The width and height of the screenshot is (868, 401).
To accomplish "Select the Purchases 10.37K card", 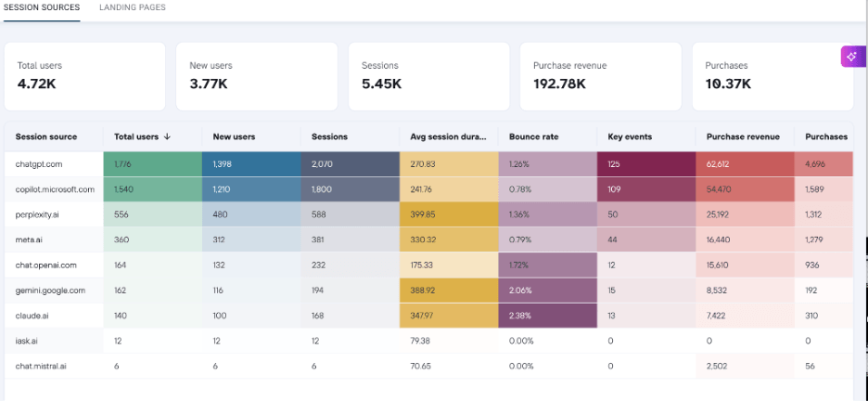I will point(772,76).
